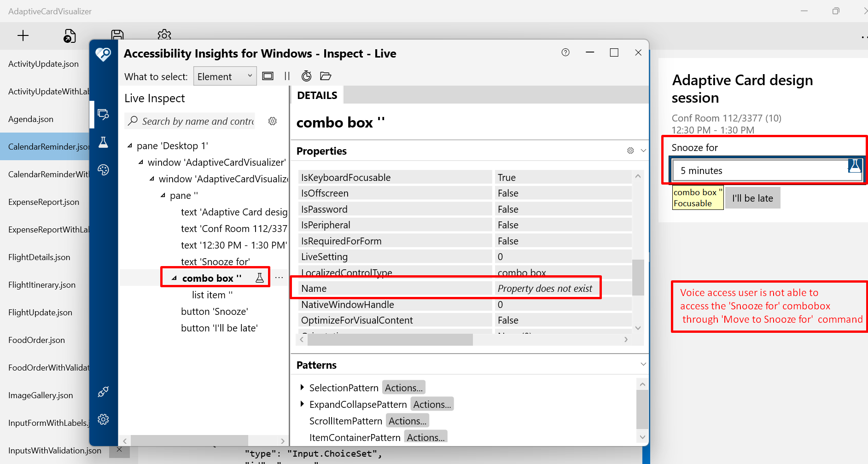Open Live Inspect mode in the sidebar
868x464 pixels.
[103, 114]
